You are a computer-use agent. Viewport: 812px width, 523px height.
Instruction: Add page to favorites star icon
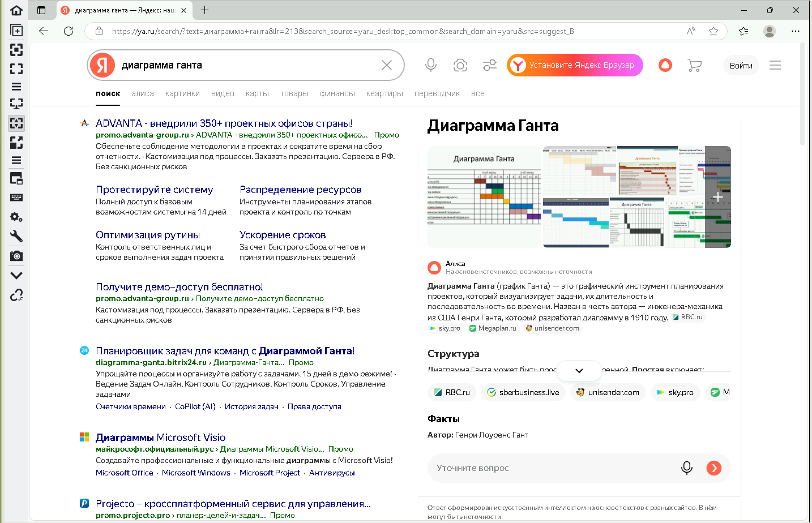coord(713,31)
